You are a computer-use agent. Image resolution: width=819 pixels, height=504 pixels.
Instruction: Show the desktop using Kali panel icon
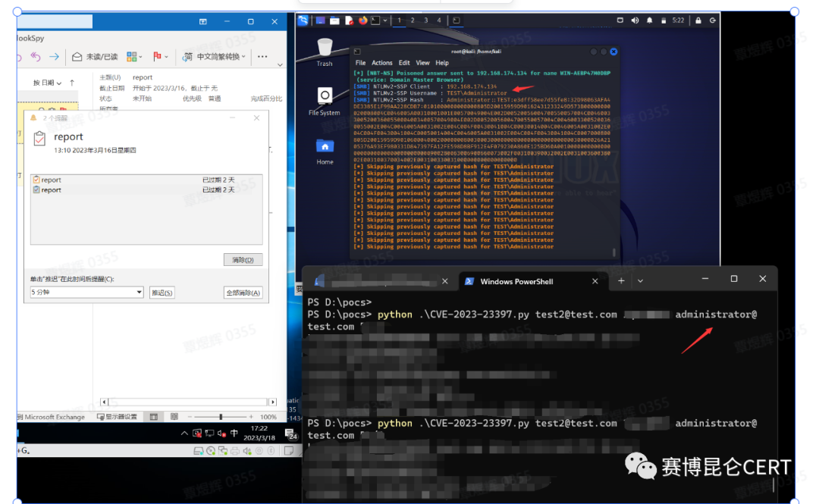point(320,20)
